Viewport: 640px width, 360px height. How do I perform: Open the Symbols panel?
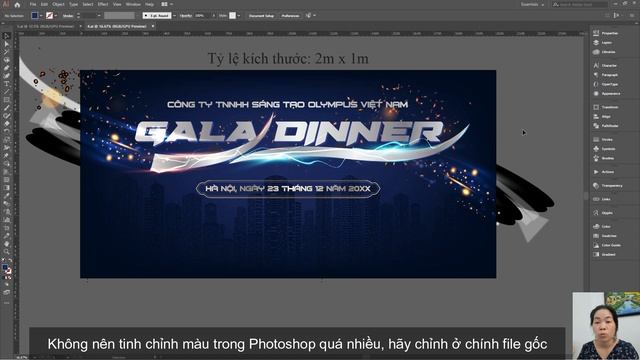click(x=605, y=149)
